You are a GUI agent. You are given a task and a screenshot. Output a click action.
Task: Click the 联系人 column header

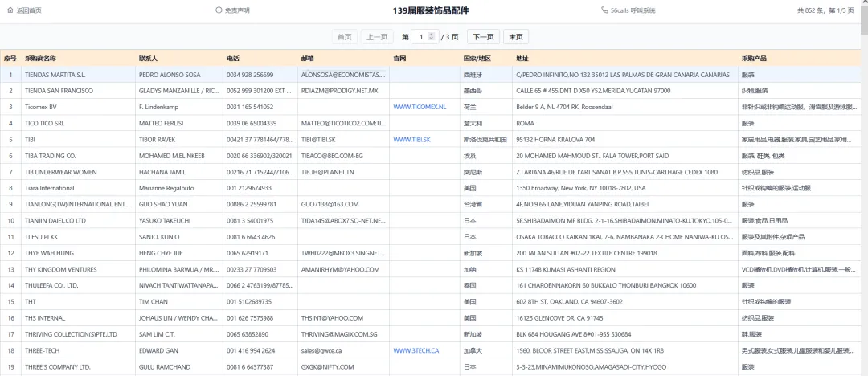[178, 58]
